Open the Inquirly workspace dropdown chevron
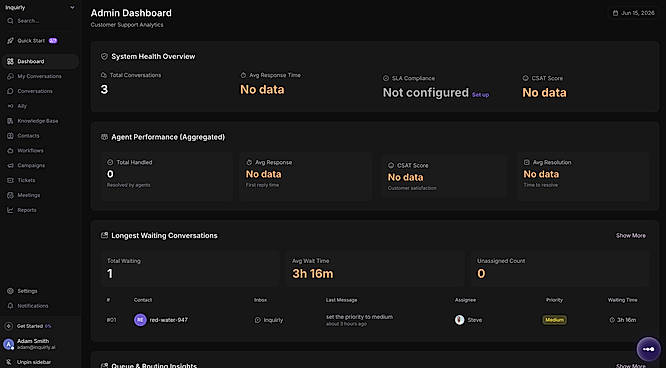Image resolution: width=666 pixels, height=368 pixels. click(72, 8)
